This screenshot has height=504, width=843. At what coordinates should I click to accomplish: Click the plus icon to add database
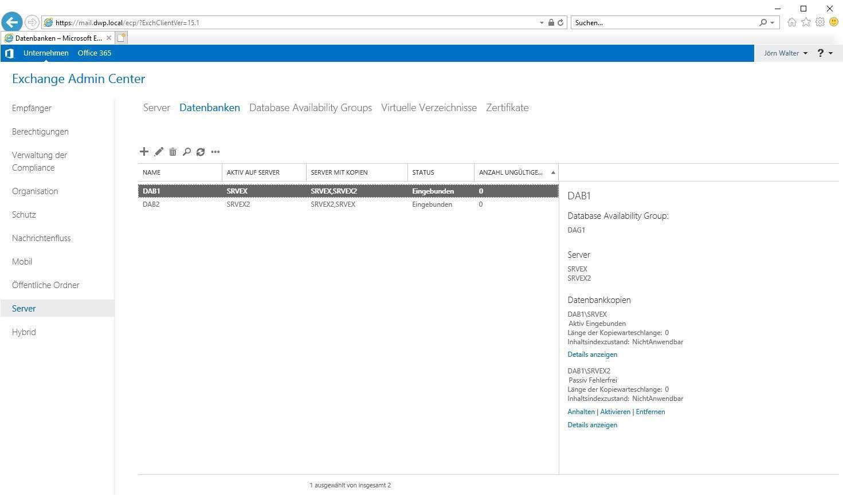pos(144,152)
